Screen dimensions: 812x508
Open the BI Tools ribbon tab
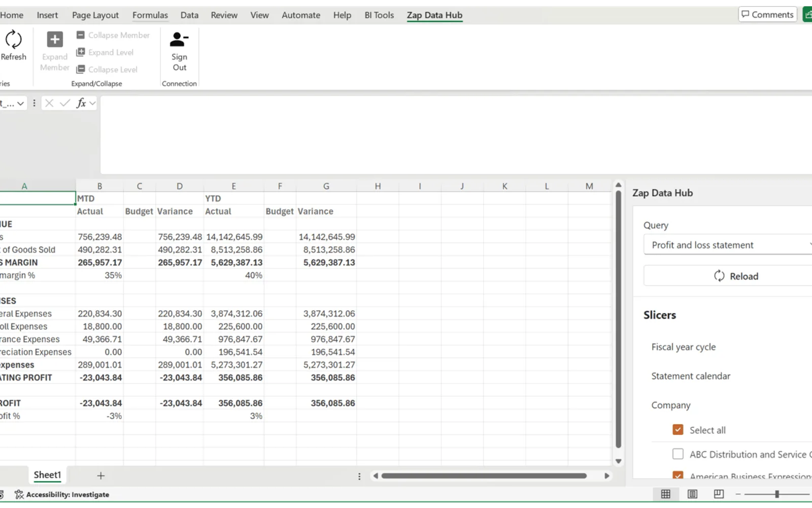pyautogui.click(x=379, y=15)
